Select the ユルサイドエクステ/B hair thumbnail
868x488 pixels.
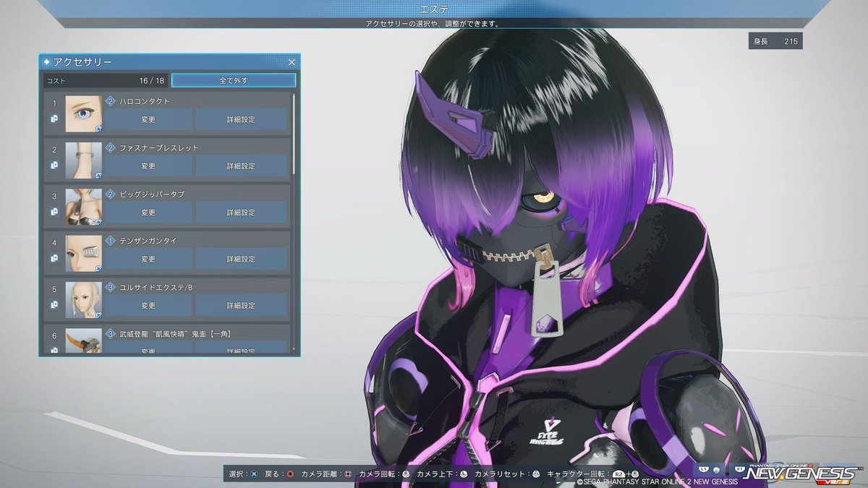coord(84,301)
